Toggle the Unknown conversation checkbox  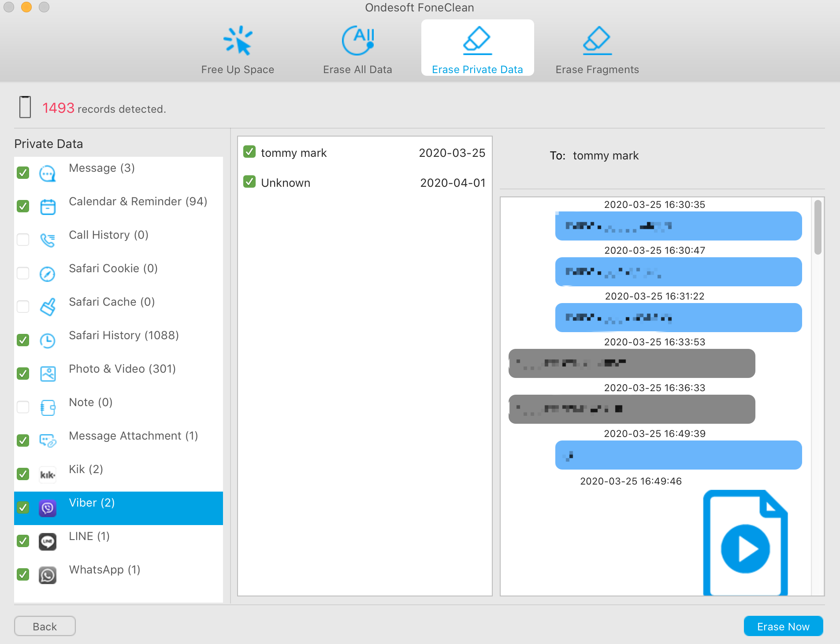[x=249, y=182]
